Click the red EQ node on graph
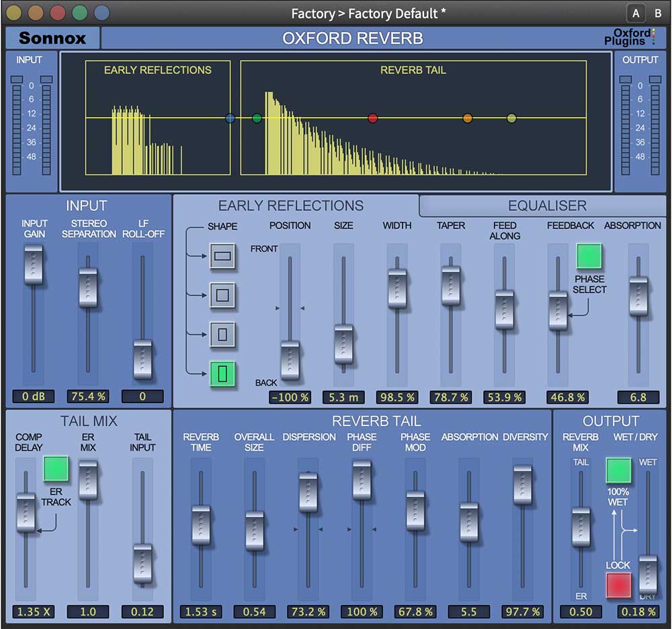The width and height of the screenshot is (672, 629). [373, 118]
